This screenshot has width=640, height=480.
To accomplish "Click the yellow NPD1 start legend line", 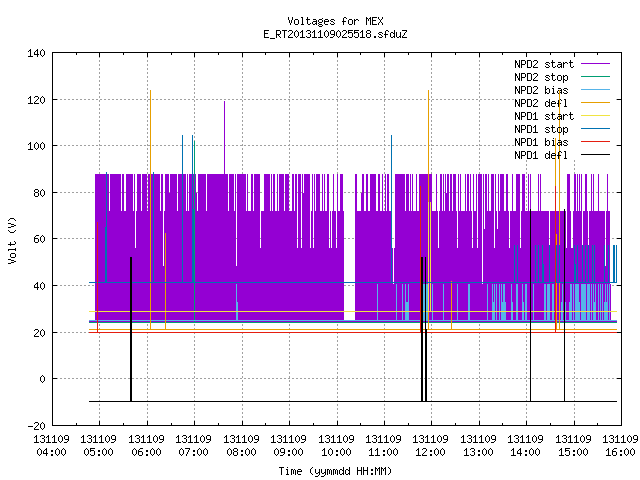I will [x=596, y=116].
